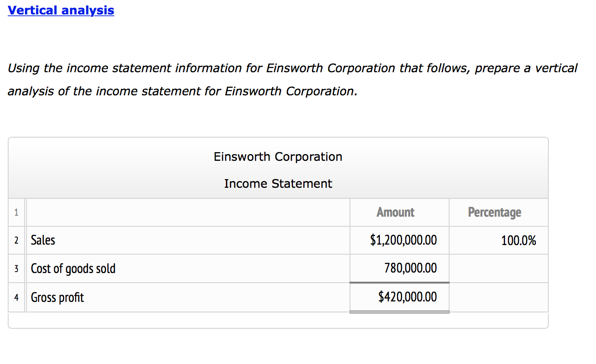Image resolution: width=596 pixels, height=364 pixels.
Task: Select the Sales 100.0% percentage cell
Action: click(x=518, y=240)
